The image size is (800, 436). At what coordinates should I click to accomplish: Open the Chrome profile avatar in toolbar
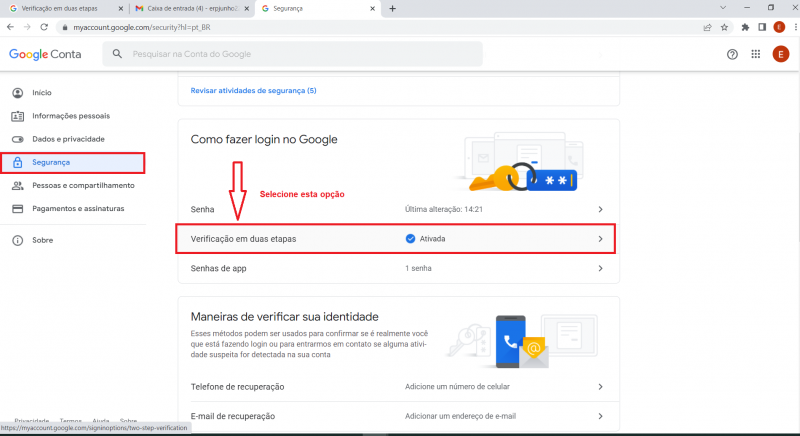(779, 28)
